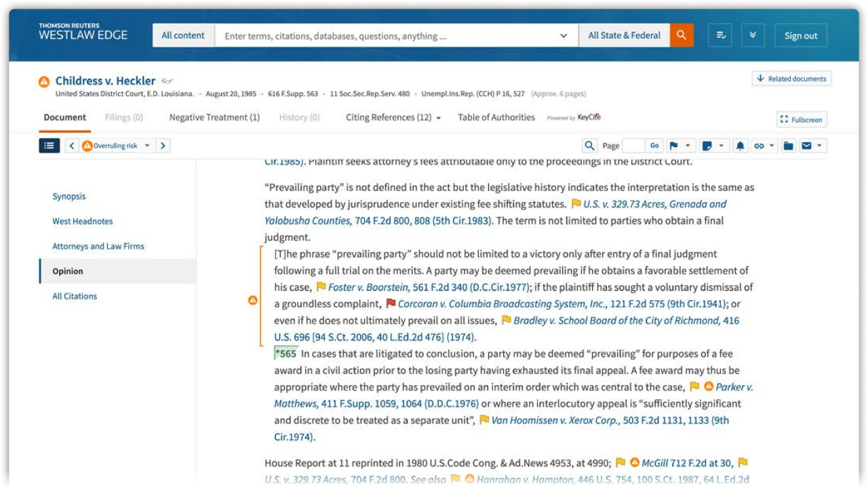Save this case using the folder icon

[786, 145]
